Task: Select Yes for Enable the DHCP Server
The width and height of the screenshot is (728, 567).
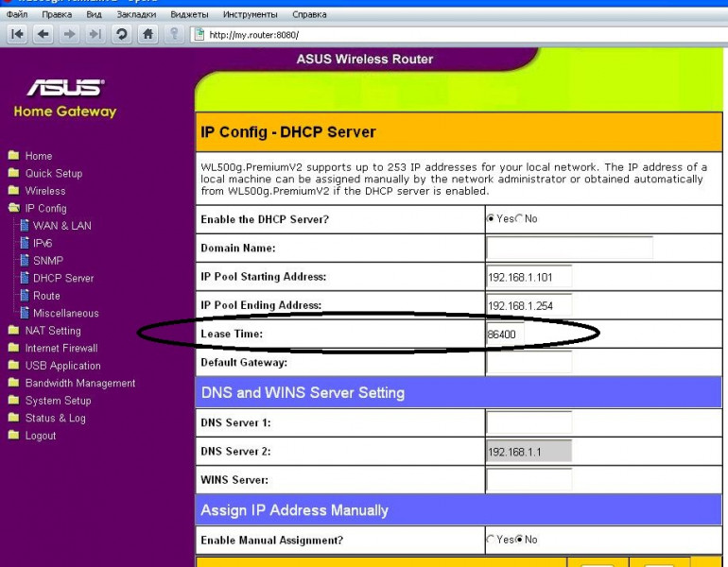Action: click(491, 218)
